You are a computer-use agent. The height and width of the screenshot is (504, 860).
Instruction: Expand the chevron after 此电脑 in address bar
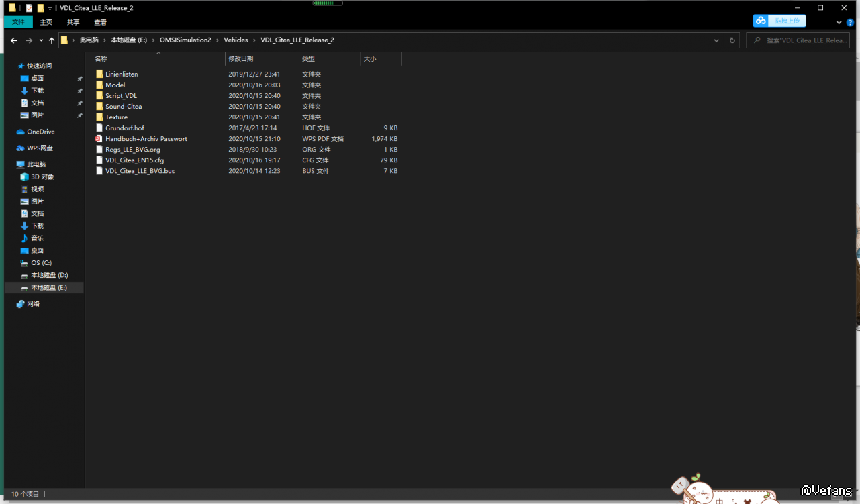pyautogui.click(x=105, y=40)
